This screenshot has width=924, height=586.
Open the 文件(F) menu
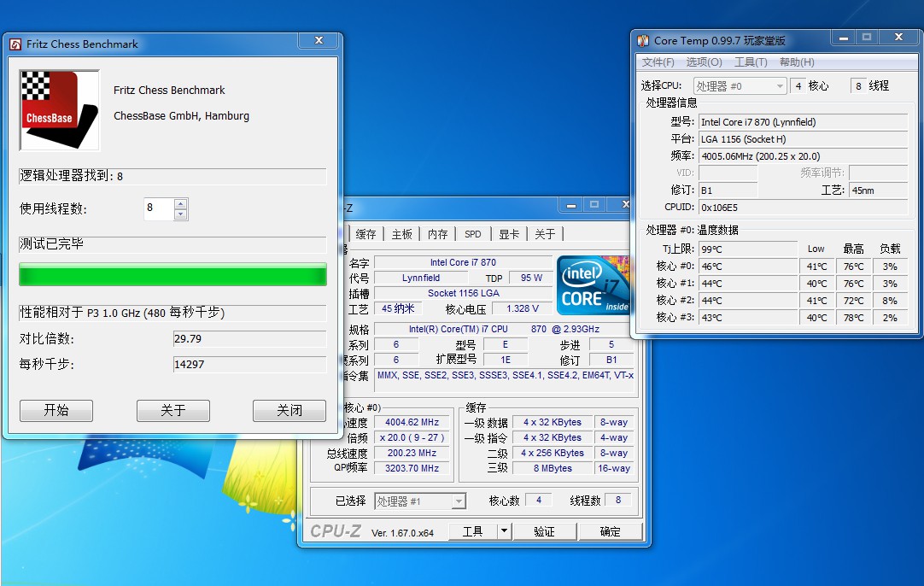658,62
